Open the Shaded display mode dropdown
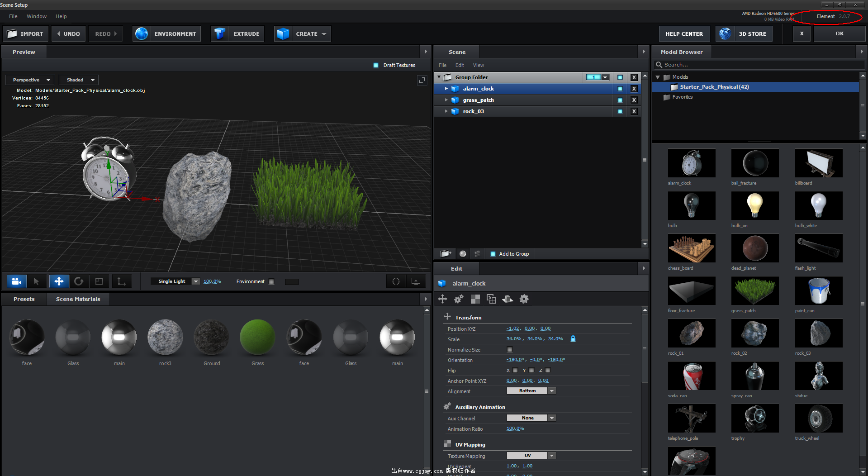The image size is (868, 476). tap(79, 80)
